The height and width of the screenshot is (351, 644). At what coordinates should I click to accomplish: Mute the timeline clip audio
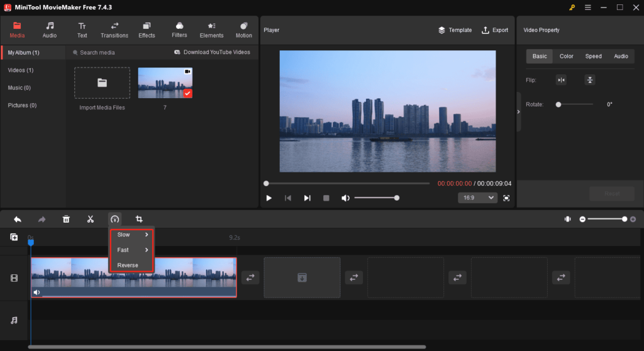(x=36, y=292)
